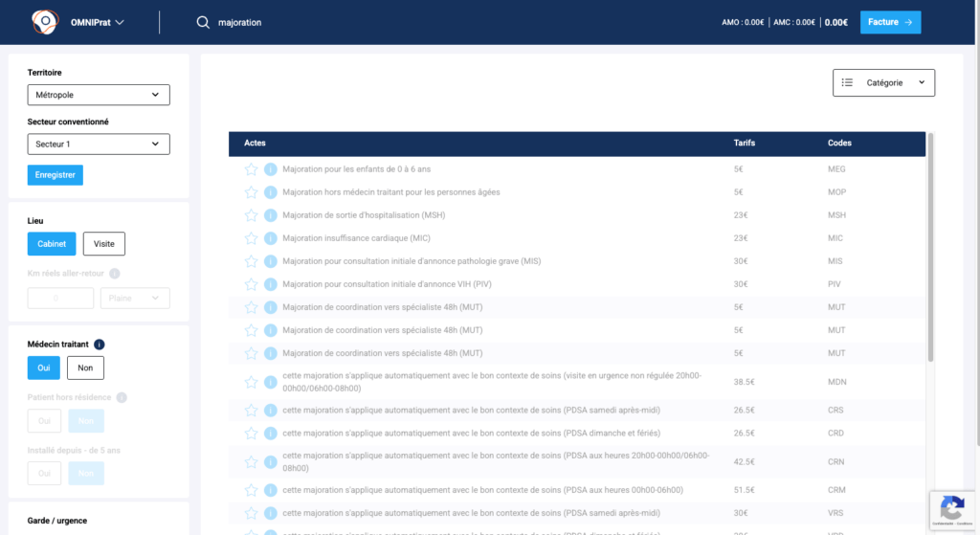Click the Tarifs column header

(x=744, y=144)
